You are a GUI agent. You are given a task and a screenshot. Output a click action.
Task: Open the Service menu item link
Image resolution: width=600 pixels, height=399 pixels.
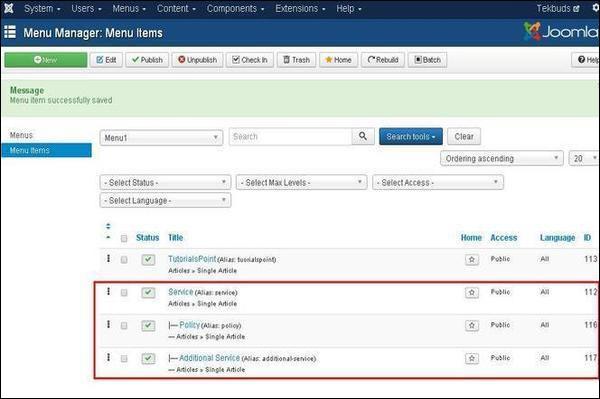(x=181, y=292)
